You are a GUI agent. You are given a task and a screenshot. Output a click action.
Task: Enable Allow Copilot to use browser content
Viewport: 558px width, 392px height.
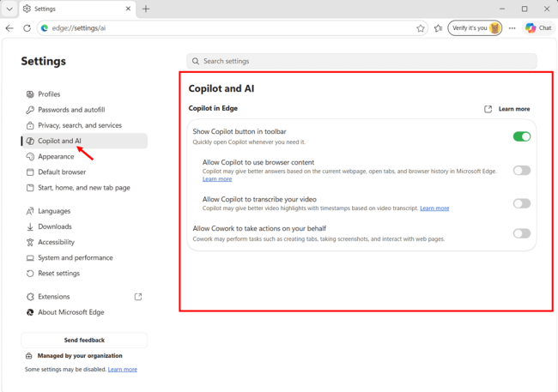click(x=522, y=171)
